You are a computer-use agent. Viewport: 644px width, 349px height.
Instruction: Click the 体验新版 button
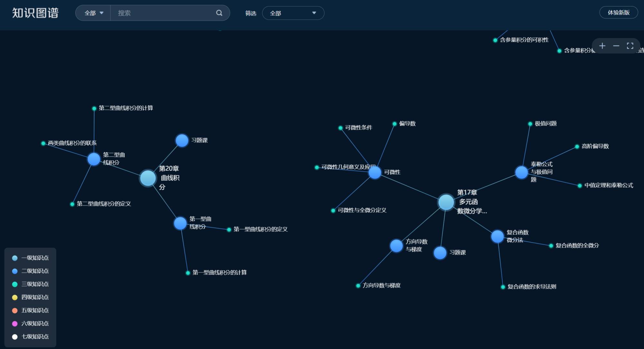pyautogui.click(x=618, y=13)
